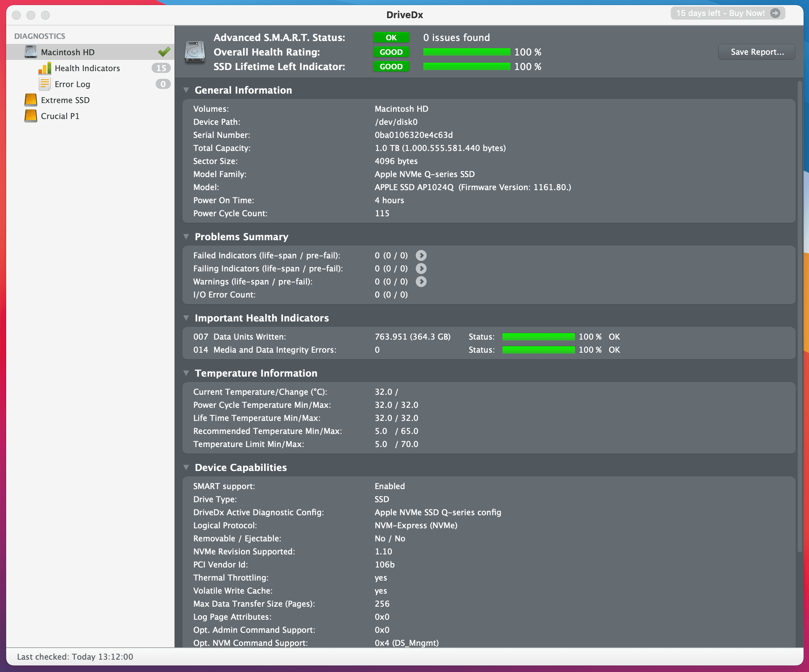Click the Apple NVMe SSD Q-series config value
Image resolution: width=809 pixels, height=672 pixels.
[x=438, y=512]
